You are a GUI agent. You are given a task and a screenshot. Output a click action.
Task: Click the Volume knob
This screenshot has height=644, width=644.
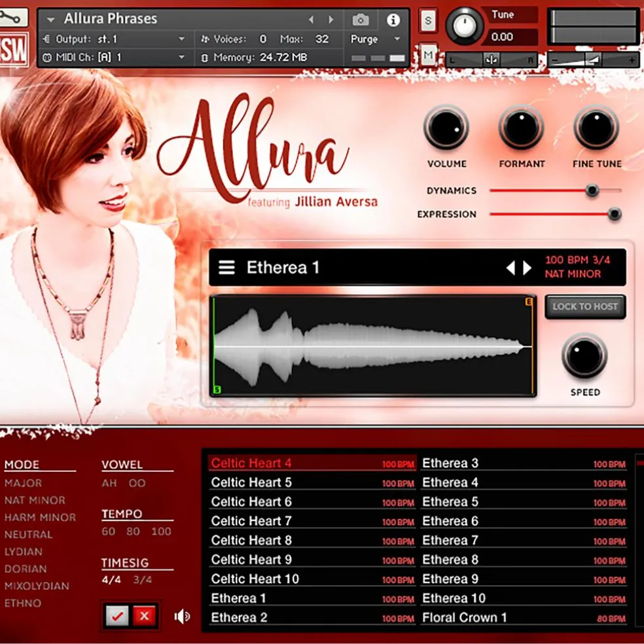click(446, 128)
